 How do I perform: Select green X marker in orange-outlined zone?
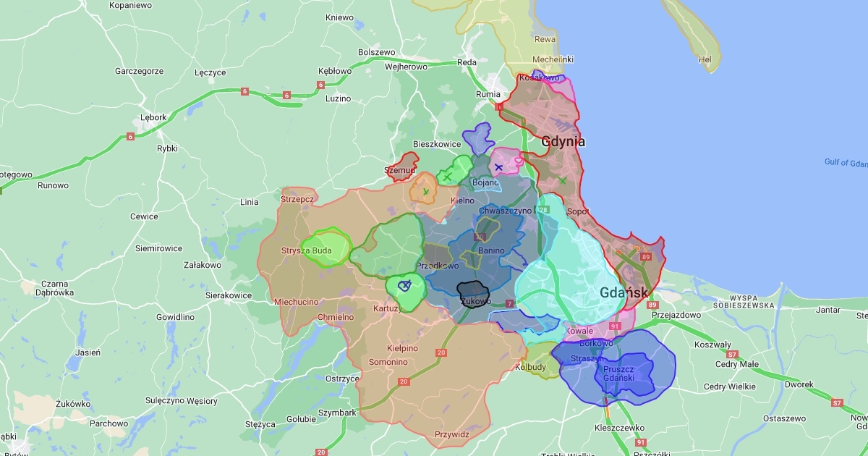click(x=426, y=192)
